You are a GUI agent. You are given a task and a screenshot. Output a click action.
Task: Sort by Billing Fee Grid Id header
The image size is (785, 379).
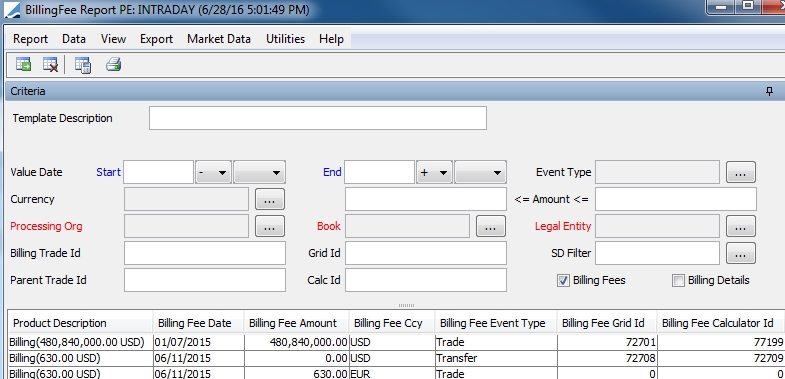click(x=607, y=323)
